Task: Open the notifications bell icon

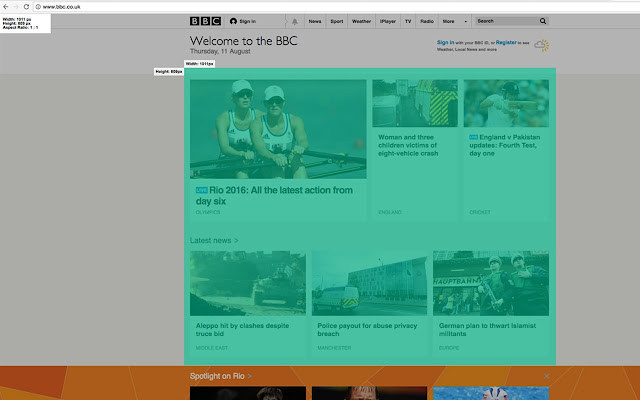Action: (295, 22)
